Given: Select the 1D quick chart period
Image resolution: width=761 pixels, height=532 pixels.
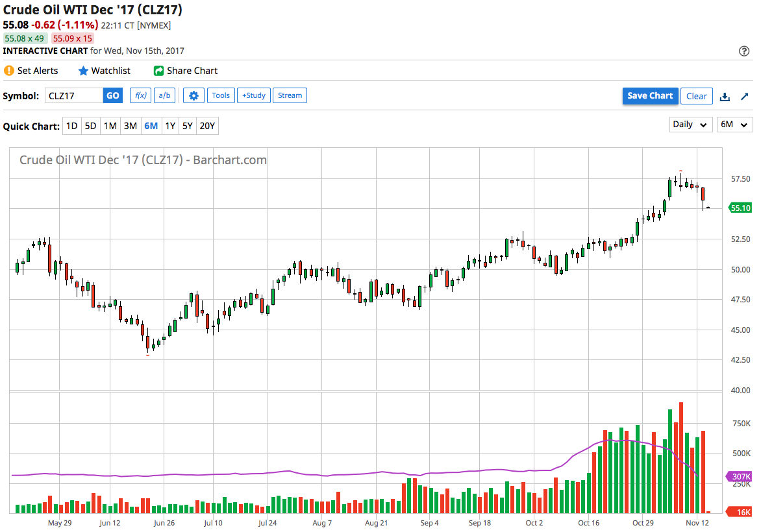Looking at the screenshot, I should [x=72, y=126].
